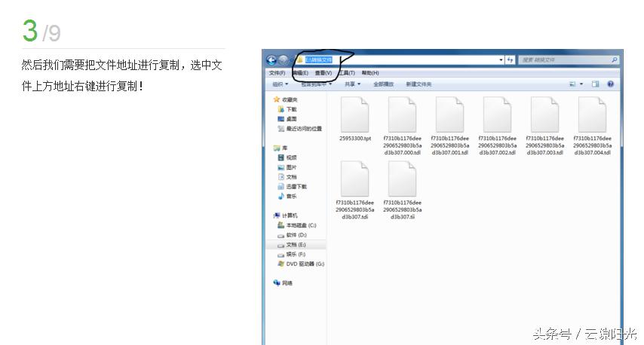Select the d3b307.000.tdl file icon
644x345 pixels.
pos(403,114)
